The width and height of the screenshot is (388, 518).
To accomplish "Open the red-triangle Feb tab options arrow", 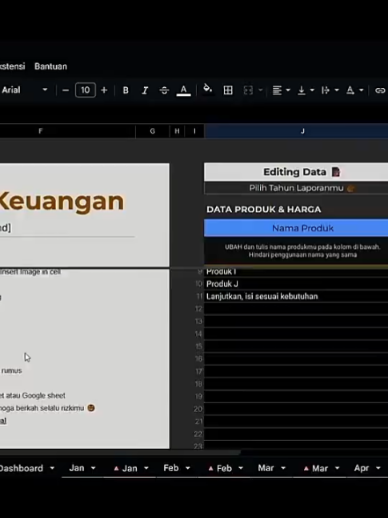I will click(x=241, y=468).
